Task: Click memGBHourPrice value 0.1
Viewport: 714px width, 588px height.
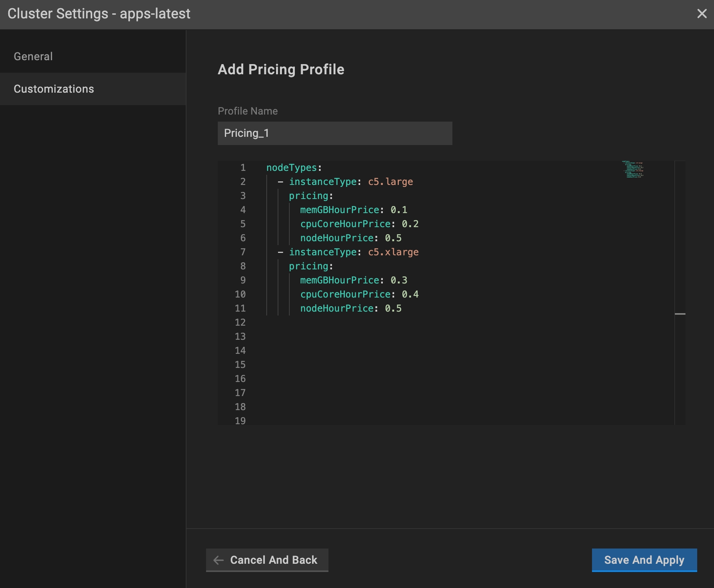Action: [399, 210]
